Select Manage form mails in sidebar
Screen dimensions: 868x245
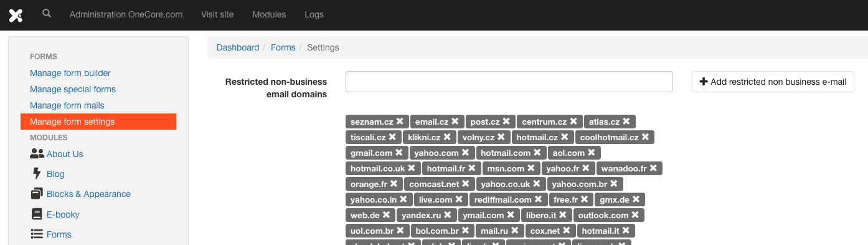[x=67, y=105]
